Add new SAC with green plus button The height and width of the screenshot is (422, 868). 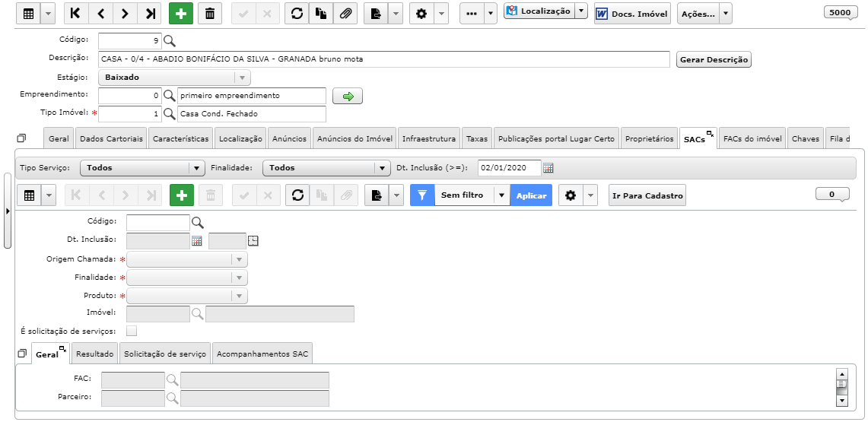pos(182,195)
